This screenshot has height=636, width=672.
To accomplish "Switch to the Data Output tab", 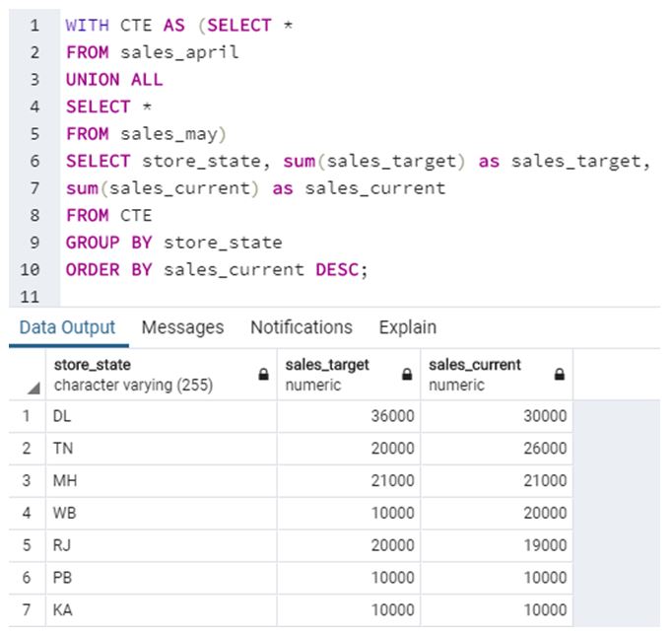I will point(67,327).
